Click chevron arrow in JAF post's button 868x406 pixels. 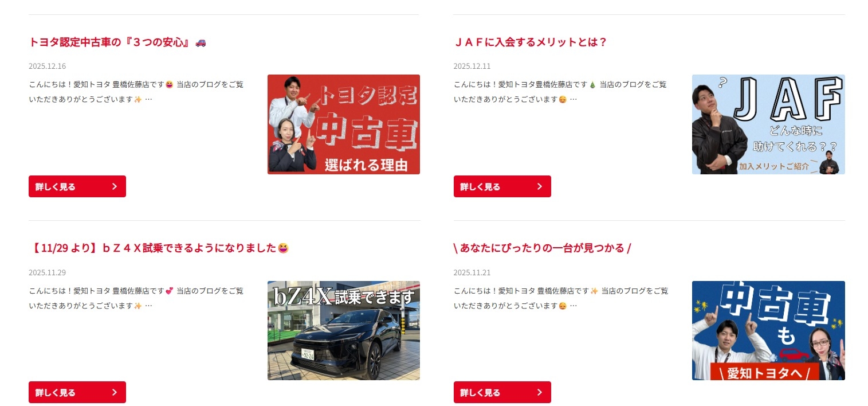click(540, 186)
